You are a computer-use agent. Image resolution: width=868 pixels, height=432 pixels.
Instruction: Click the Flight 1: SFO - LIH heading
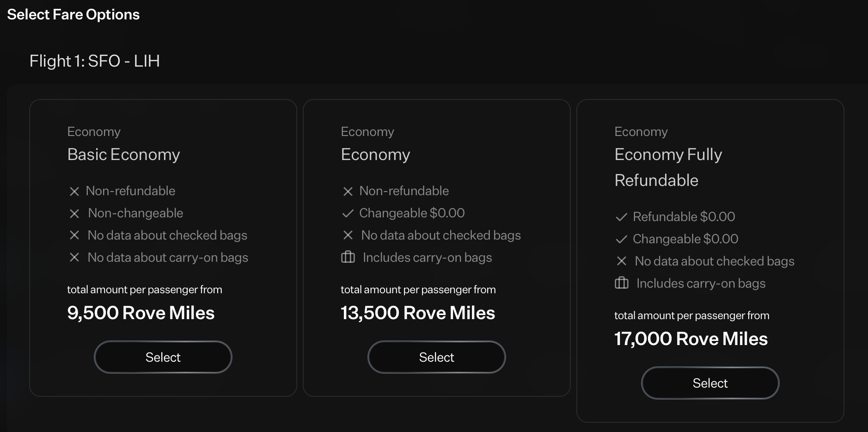95,61
